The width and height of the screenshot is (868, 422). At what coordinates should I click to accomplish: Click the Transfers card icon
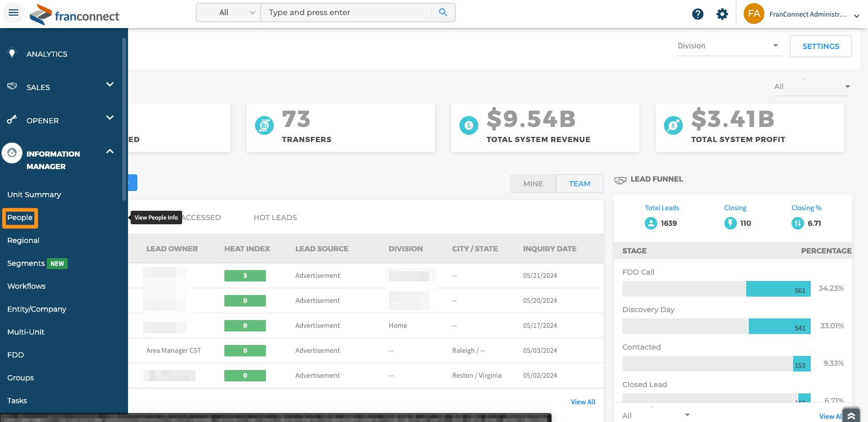[x=264, y=125]
